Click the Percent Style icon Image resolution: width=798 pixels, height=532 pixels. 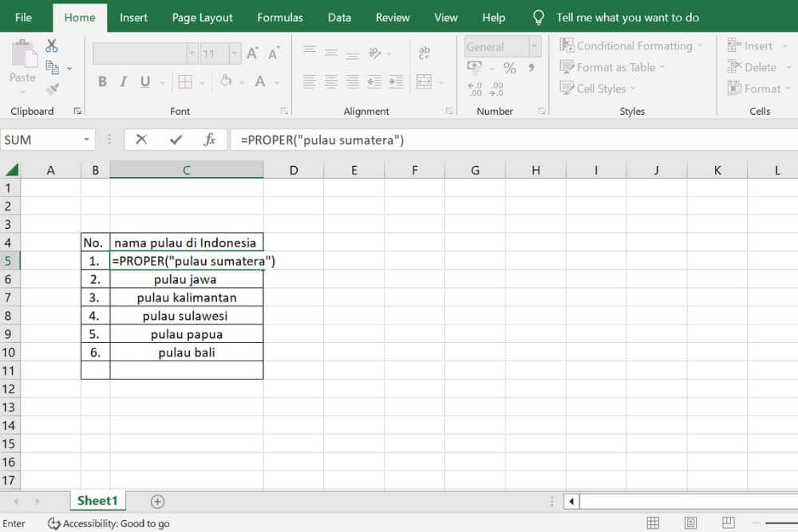[x=509, y=69]
